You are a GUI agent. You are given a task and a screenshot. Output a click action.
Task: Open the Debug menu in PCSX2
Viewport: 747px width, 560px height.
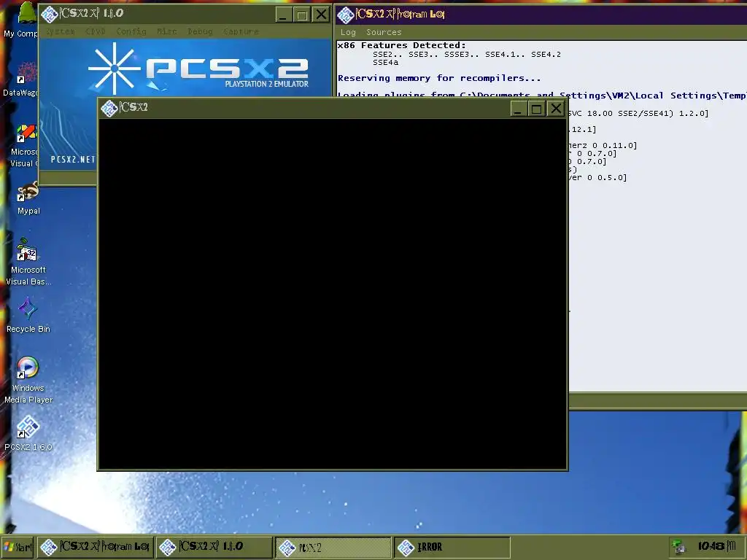[x=200, y=31]
